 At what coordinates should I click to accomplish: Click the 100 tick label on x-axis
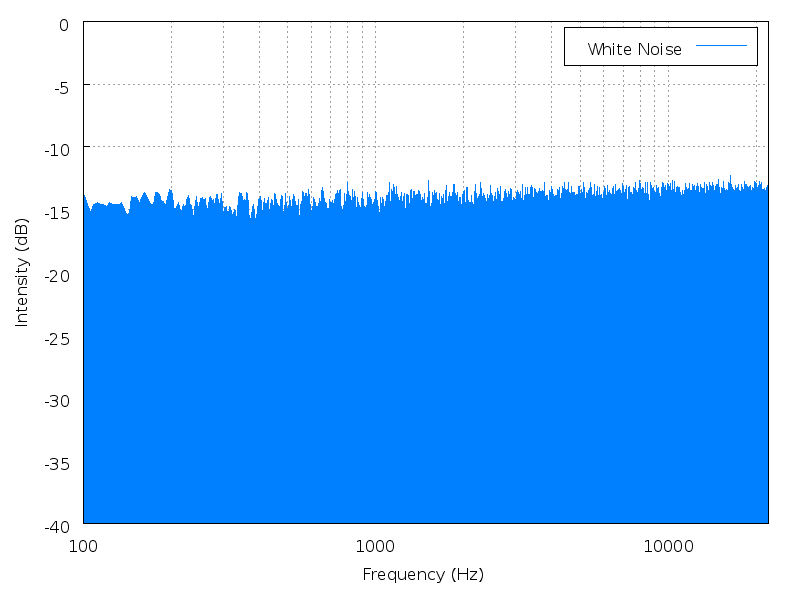(x=83, y=546)
